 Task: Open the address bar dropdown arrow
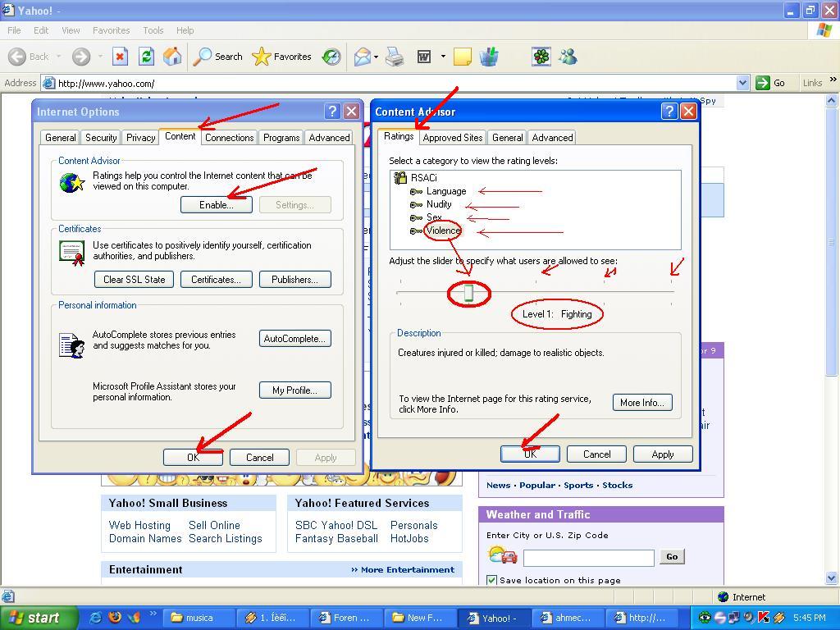(742, 83)
